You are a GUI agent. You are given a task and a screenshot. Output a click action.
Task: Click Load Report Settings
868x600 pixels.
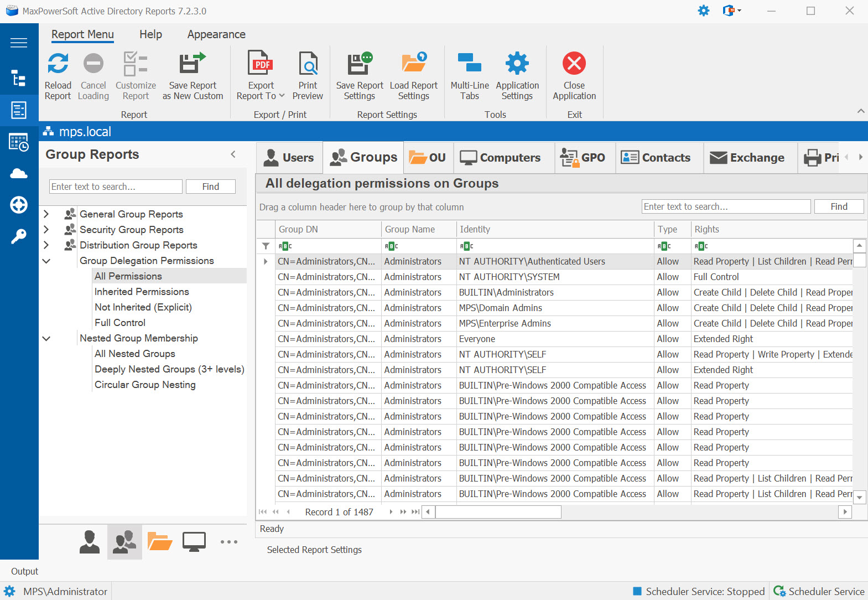pos(413,76)
